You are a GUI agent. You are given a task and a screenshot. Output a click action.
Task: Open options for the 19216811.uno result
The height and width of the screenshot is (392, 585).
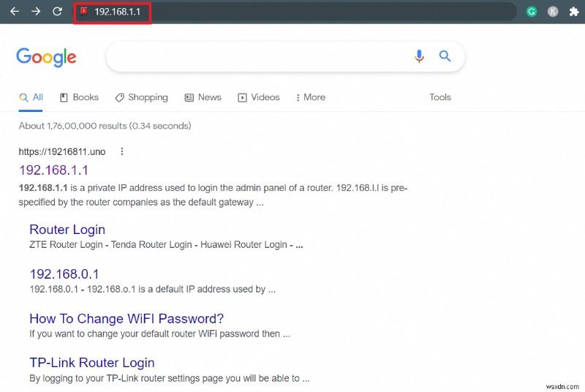point(122,151)
